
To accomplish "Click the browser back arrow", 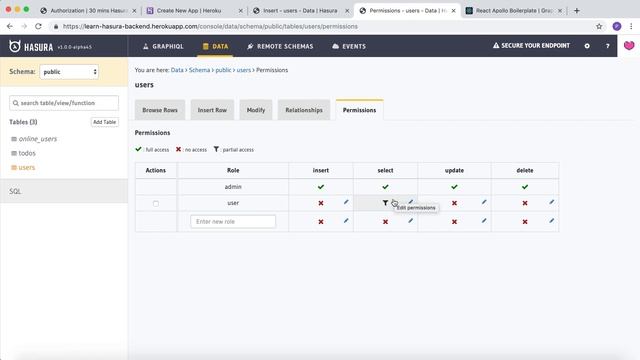I will (x=10, y=26).
